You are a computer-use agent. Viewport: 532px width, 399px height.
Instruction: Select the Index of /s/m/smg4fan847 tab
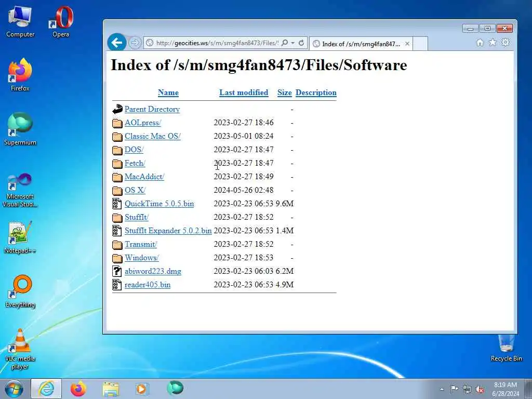click(x=361, y=44)
